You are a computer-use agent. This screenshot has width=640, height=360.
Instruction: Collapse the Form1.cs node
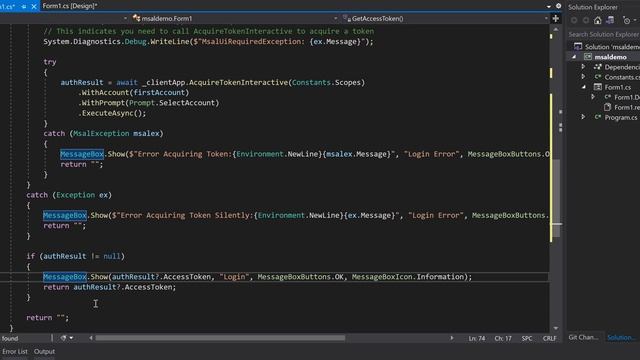point(584,87)
